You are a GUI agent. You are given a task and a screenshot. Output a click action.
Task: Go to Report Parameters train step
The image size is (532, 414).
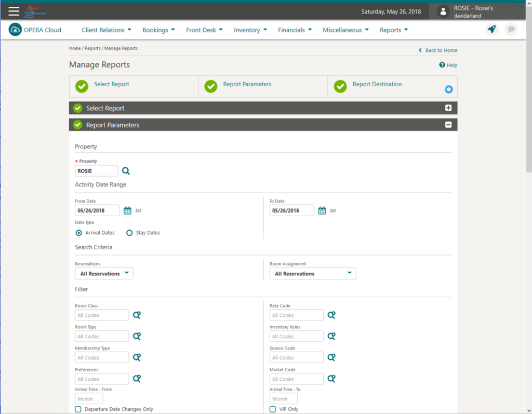247,84
